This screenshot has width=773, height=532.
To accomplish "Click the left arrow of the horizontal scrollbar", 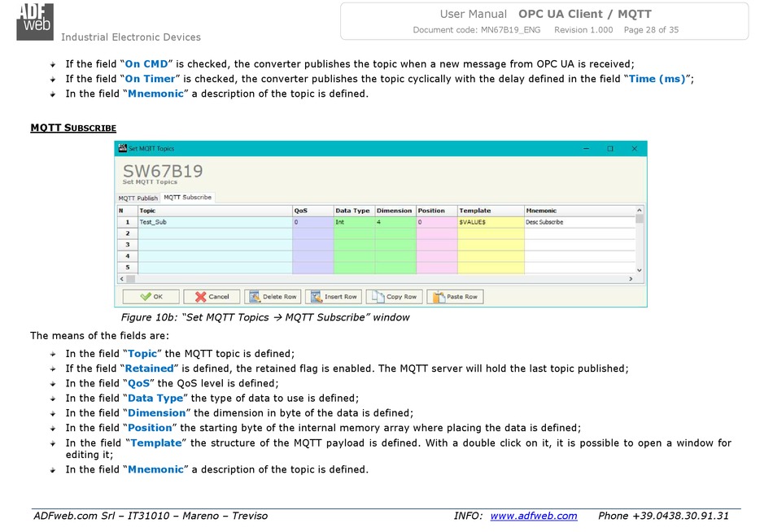I will tap(122, 278).
